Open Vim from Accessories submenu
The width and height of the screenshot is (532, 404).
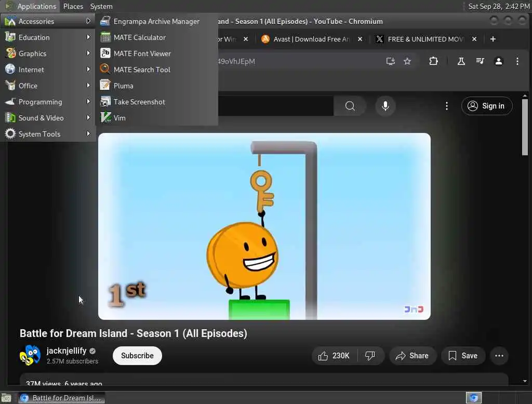[156, 118]
